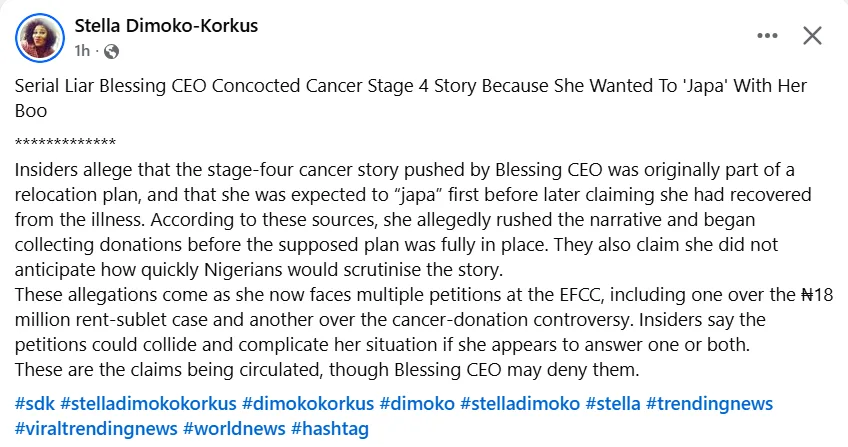Open Stella Dimoko-Korkus profile picture

[x=42, y=36]
